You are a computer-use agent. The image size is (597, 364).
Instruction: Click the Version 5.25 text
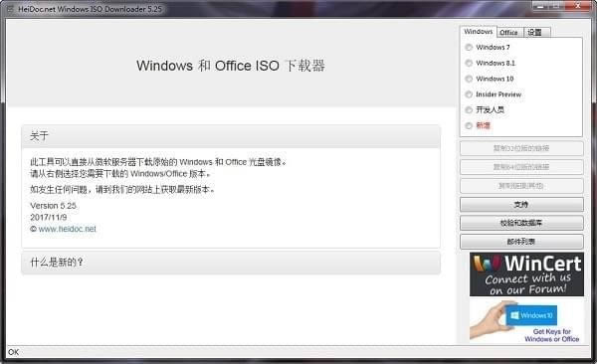point(54,206)
